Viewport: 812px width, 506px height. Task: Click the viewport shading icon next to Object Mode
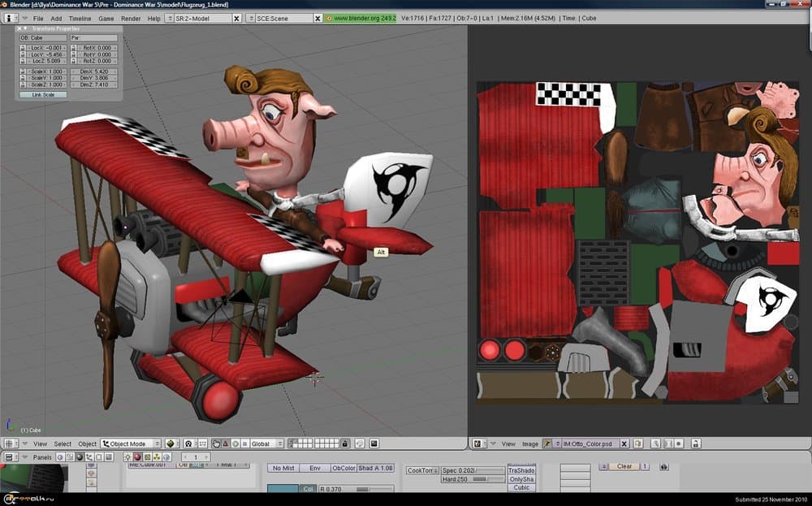click(x=171, y=444)
